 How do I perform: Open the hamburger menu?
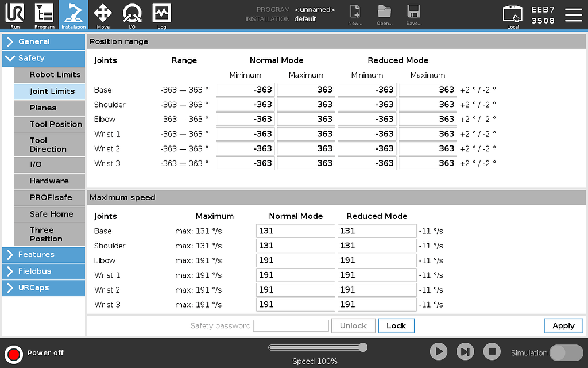(574, 16)
